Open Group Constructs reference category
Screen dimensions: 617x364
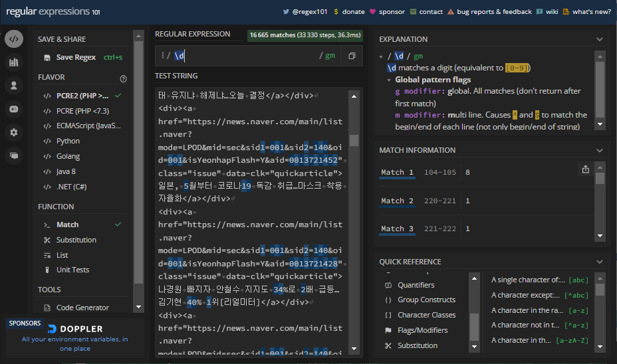pyautogui.click(x=427, y=300)
